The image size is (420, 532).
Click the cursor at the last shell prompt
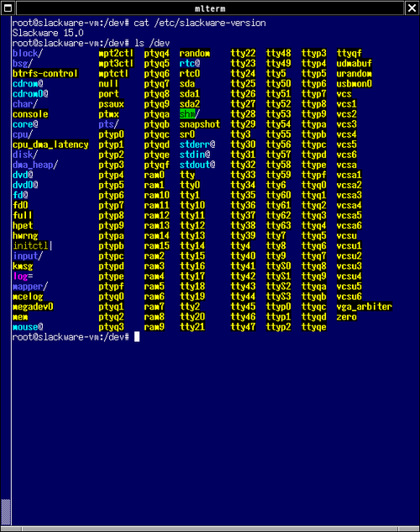(x=137, y=337)
